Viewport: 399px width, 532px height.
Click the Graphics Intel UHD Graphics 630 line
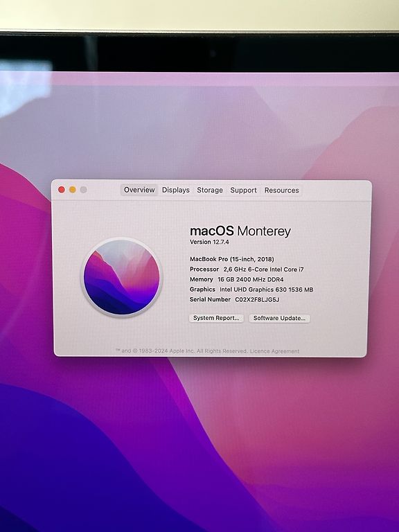point(251,290)
